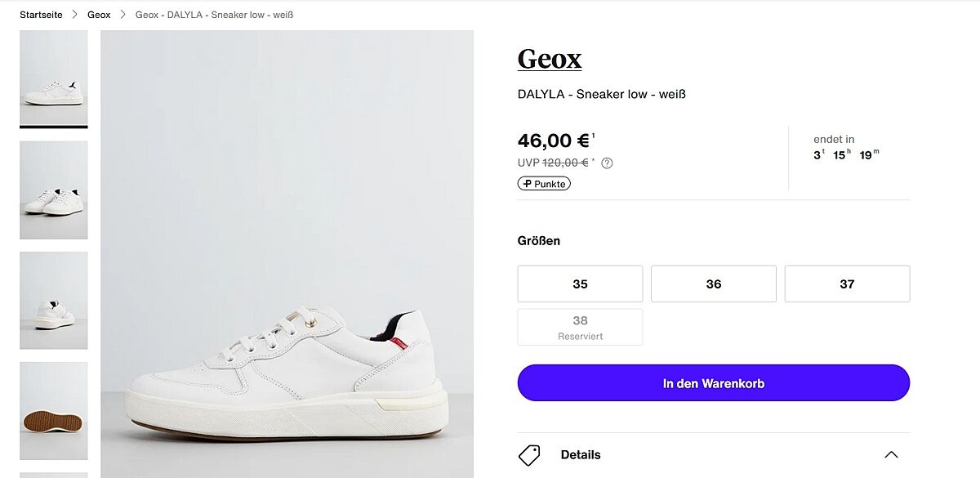Select size 36
Viewport: 980px width, 478px height.
[713, 284]
